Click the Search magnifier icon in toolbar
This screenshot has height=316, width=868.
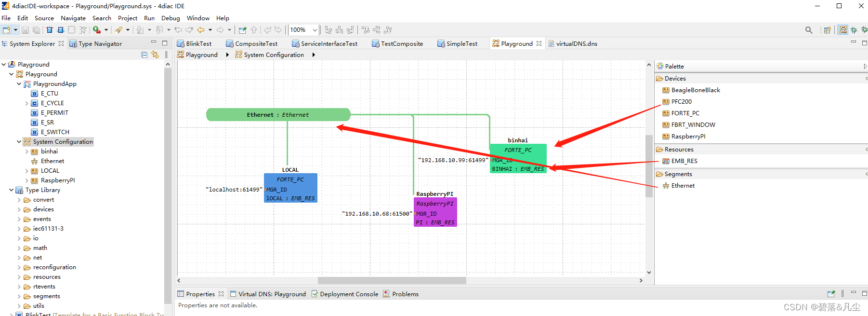pos(808,30)
